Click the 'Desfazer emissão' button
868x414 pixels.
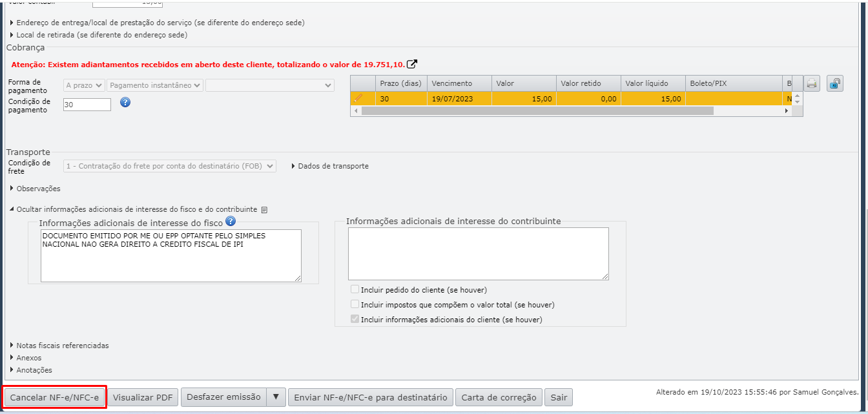click(x=223, y=397)
